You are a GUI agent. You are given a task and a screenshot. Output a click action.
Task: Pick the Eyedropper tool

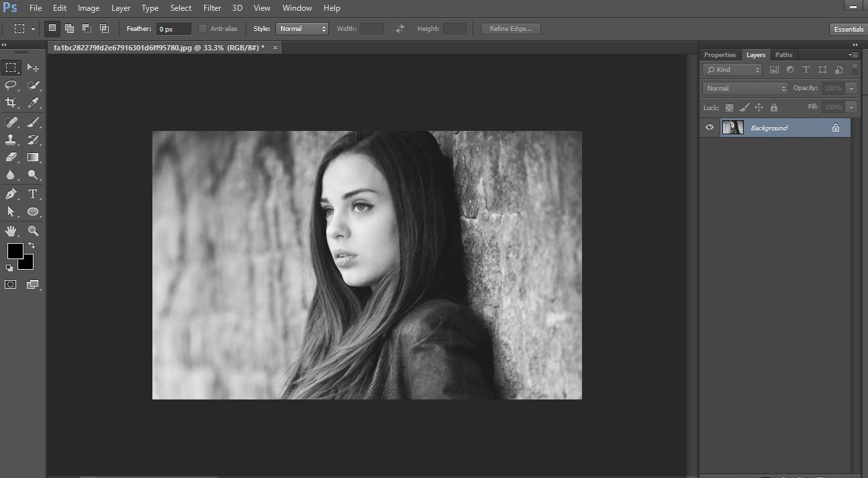coord(33,103)
